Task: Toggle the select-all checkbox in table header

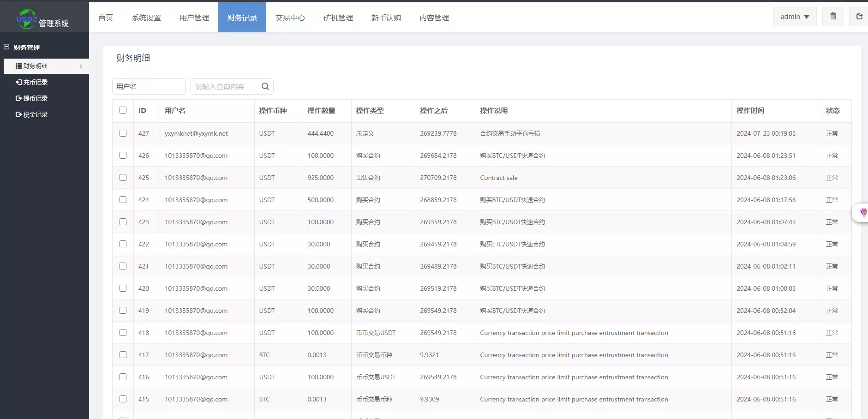Action: pos(123,110)
